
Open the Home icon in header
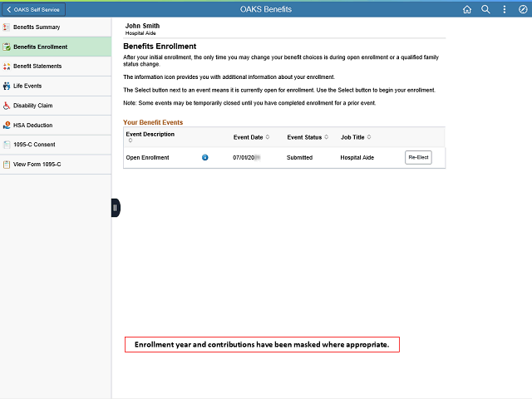tap(467, 9)
